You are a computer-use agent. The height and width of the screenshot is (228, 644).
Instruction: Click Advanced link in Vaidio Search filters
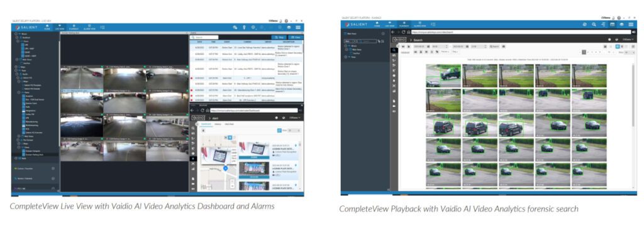coord(405,52)
